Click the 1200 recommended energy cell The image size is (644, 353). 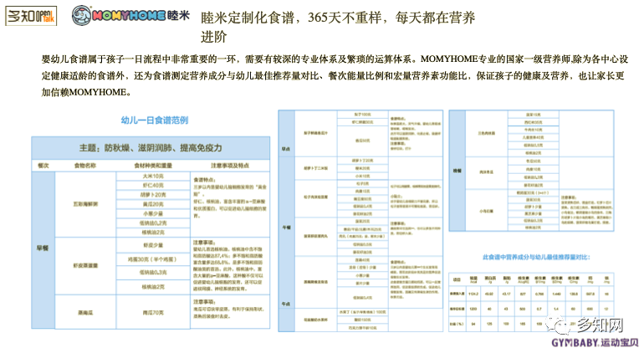473,309
